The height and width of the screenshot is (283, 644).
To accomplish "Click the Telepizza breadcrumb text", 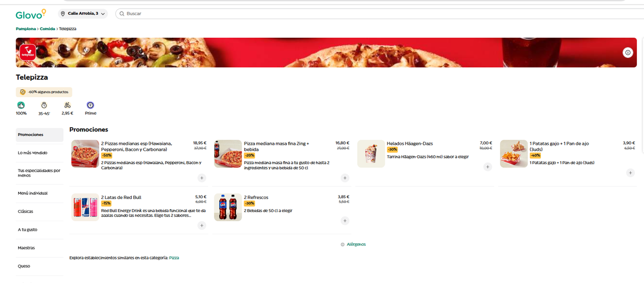I will (67, 29).
